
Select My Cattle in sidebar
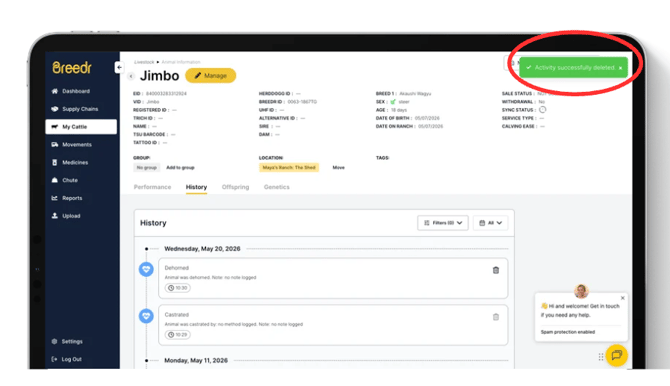(81, 127)
